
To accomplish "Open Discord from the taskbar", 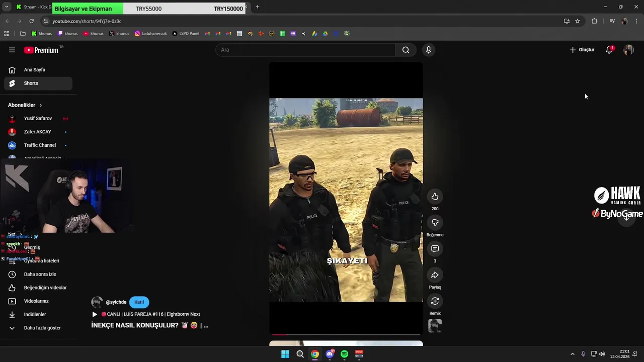I will coord(330,354).
